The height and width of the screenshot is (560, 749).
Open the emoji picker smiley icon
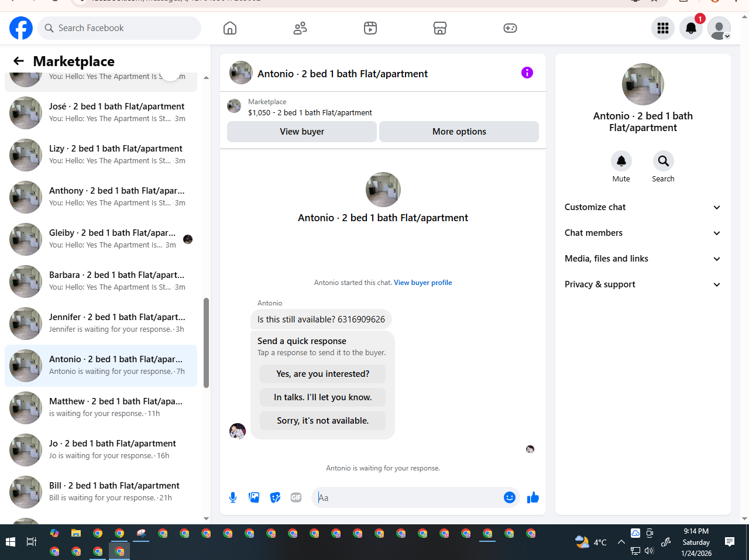[510, 497]
